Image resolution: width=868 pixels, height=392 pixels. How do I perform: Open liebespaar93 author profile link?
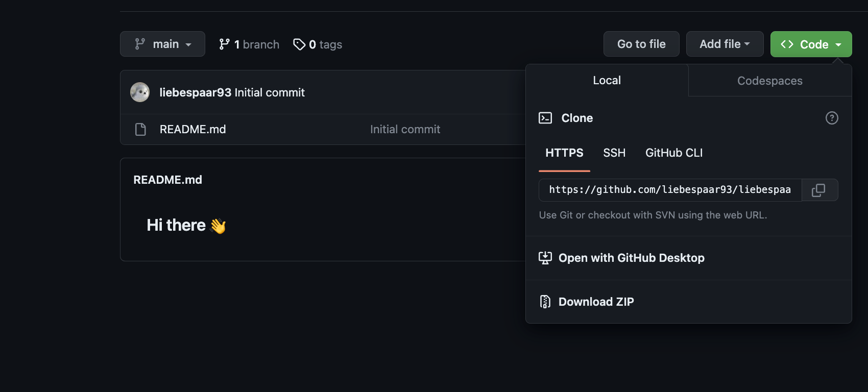coord(196,92)
